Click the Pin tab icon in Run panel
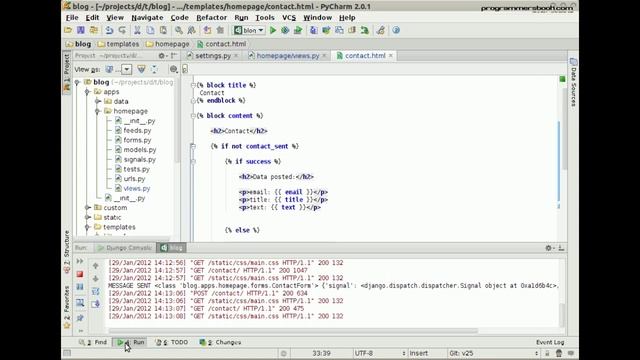This screenshot has width=640, height=360. point(80,318)
